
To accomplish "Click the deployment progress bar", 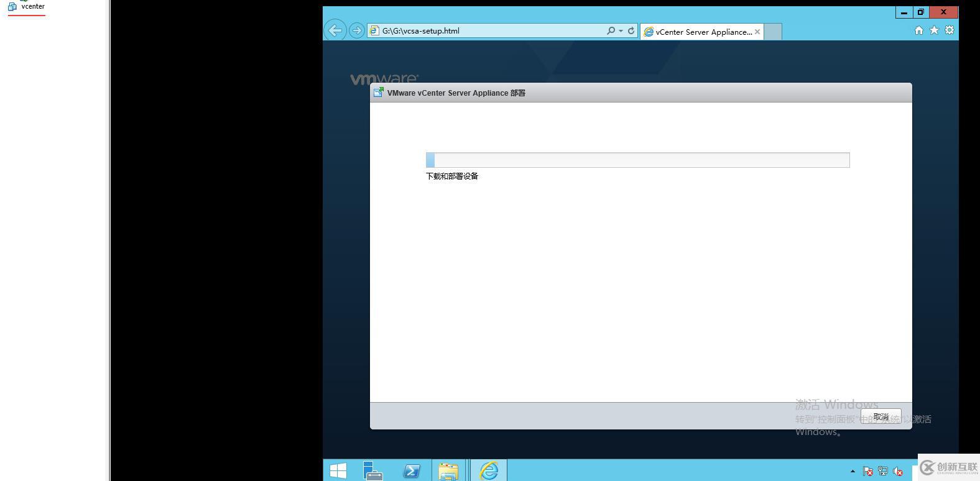I will click(637, 160).
